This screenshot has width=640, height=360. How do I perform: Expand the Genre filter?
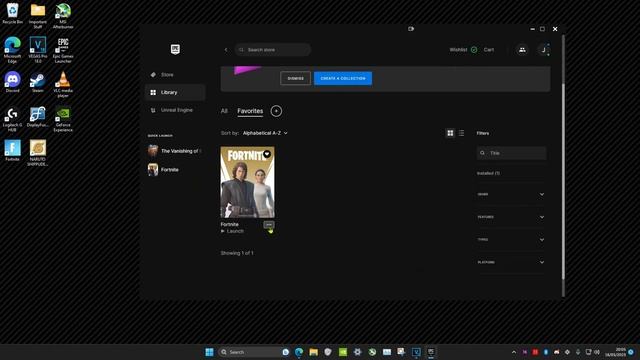(511, 194)
